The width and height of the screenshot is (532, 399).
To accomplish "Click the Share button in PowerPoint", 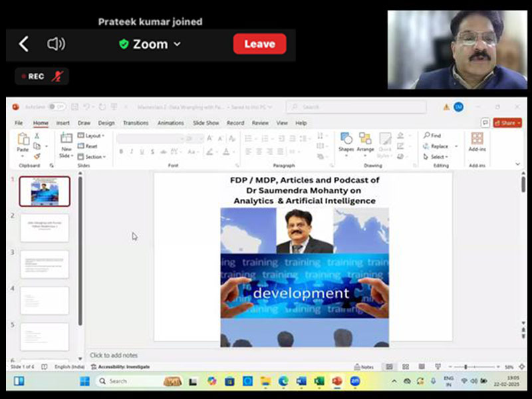I will click(x=508, y=123).
